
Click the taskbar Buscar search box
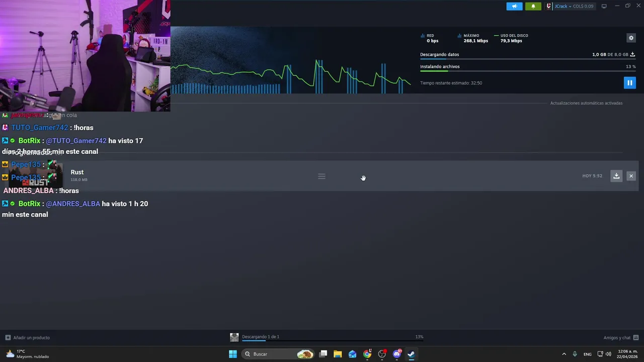278,354
